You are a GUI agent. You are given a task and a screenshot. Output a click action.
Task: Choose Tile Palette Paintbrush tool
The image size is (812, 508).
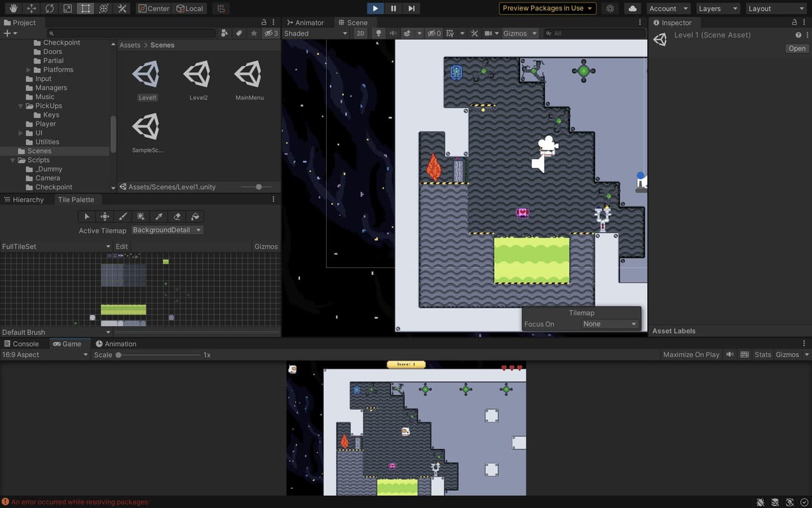123,217
